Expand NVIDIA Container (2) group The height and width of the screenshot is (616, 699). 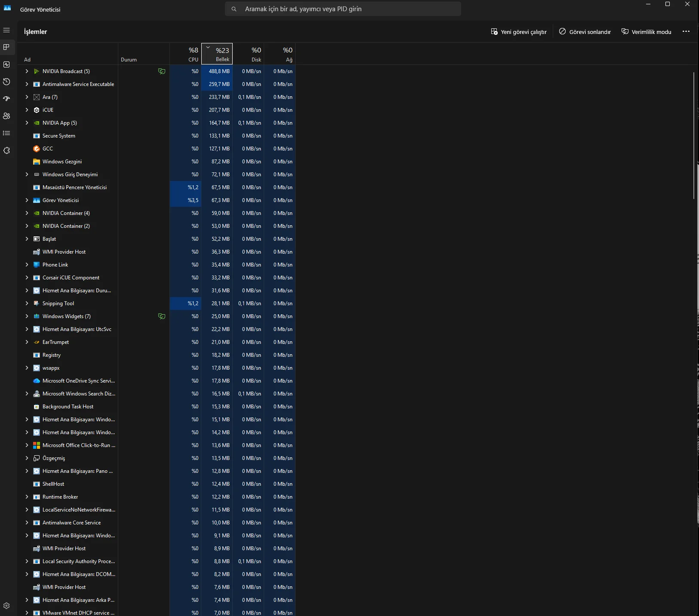[27, 226]
